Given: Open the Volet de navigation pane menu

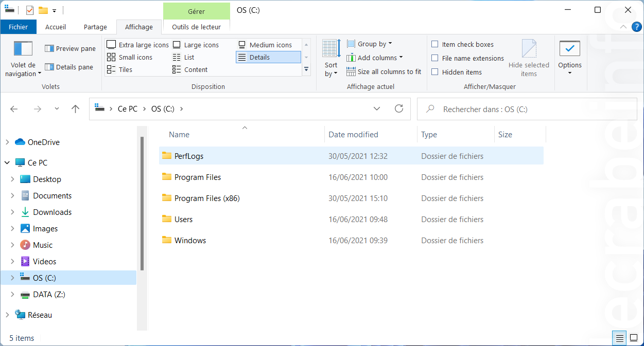Looking at the screenshot, I should tap(23, 59).
